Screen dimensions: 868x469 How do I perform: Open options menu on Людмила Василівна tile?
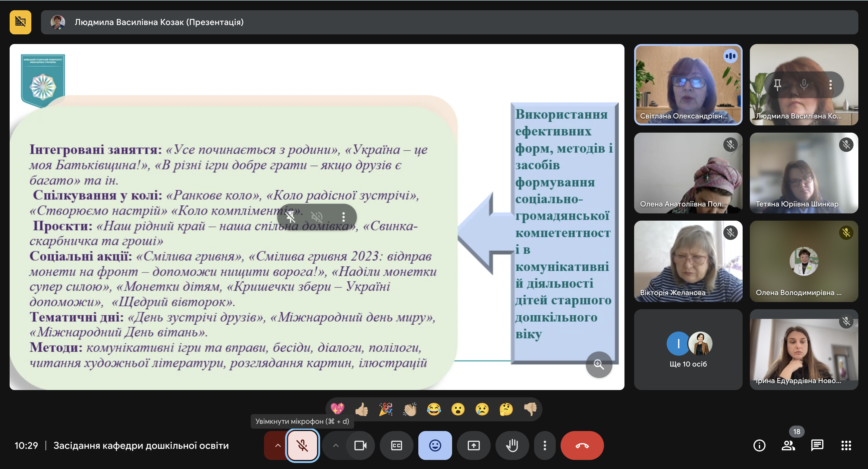tap(830, 85)
